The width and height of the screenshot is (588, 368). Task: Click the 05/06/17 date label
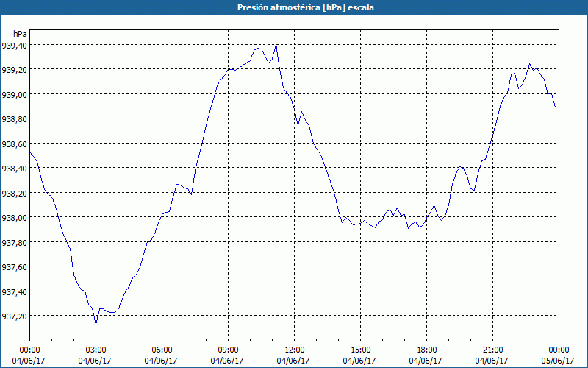(x=558, y=361)
